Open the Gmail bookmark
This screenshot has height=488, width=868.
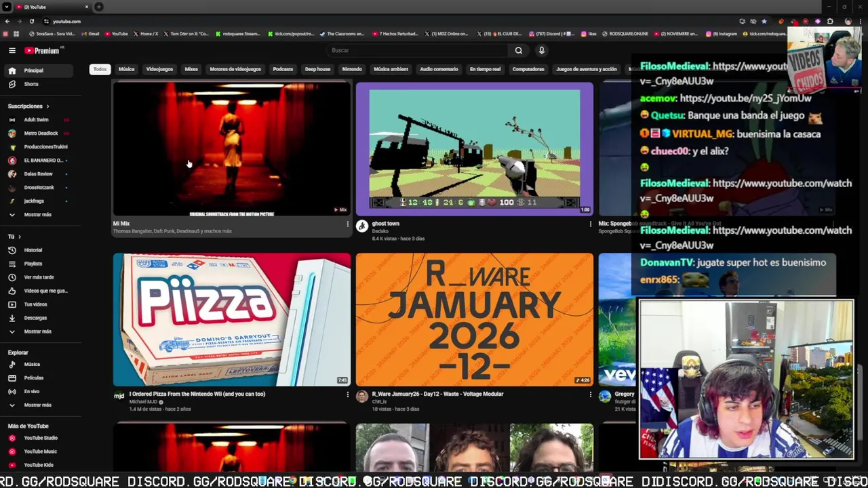point(90,34)
